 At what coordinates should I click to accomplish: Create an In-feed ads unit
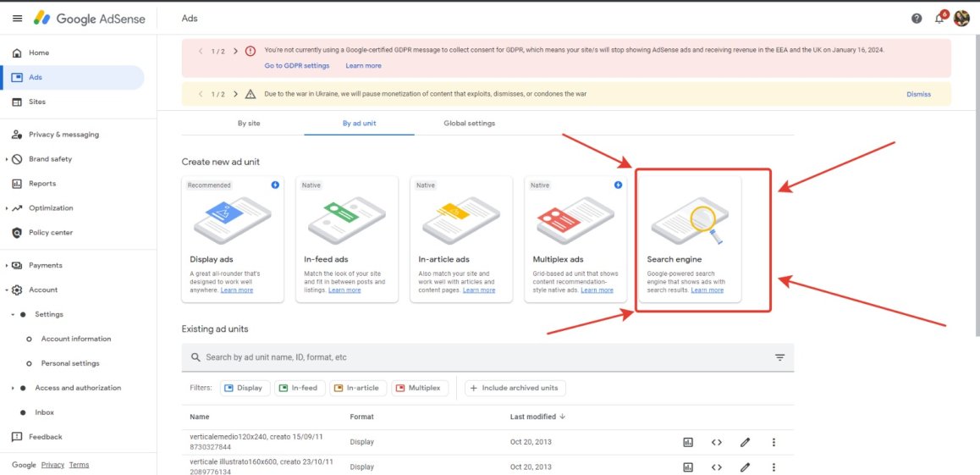[x=347, y=240]
